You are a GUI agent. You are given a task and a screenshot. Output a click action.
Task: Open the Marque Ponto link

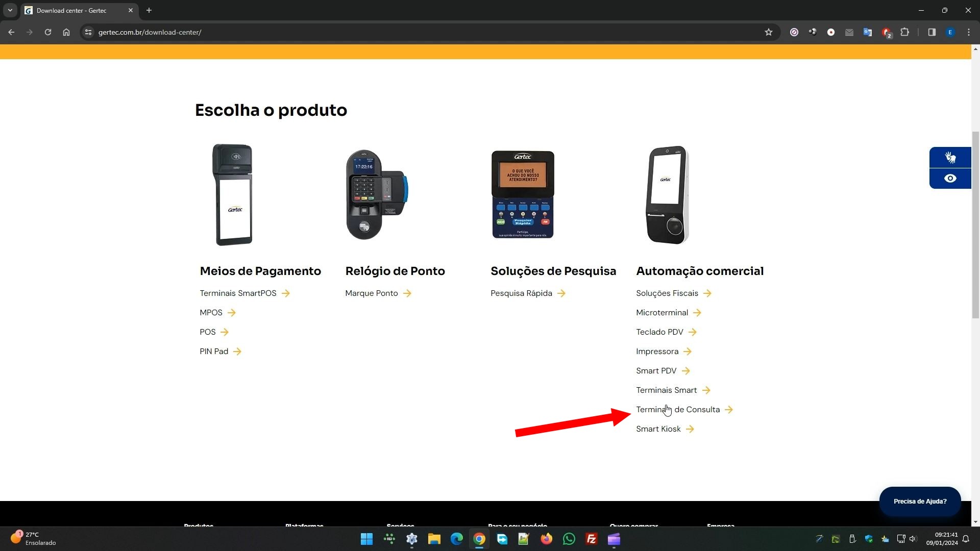pyautogui.click(x=378, y=293)
